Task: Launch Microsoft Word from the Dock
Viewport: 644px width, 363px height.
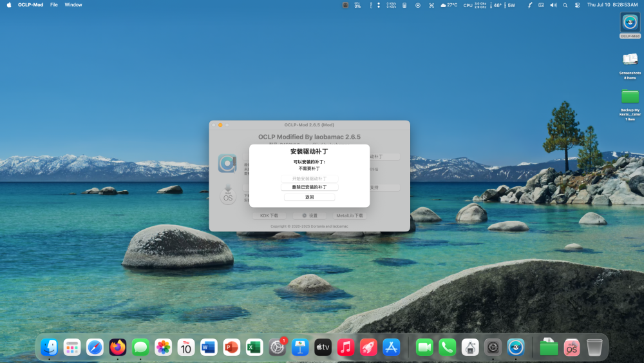Action: pos(209,348)
